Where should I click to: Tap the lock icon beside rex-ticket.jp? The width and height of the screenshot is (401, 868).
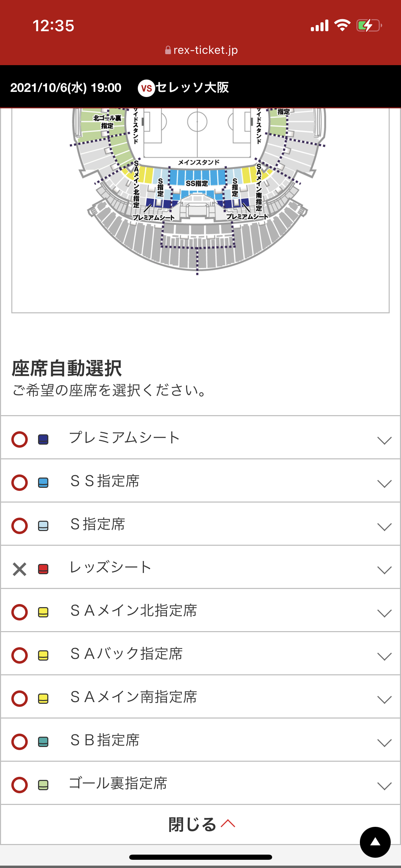tap(168, 50)
